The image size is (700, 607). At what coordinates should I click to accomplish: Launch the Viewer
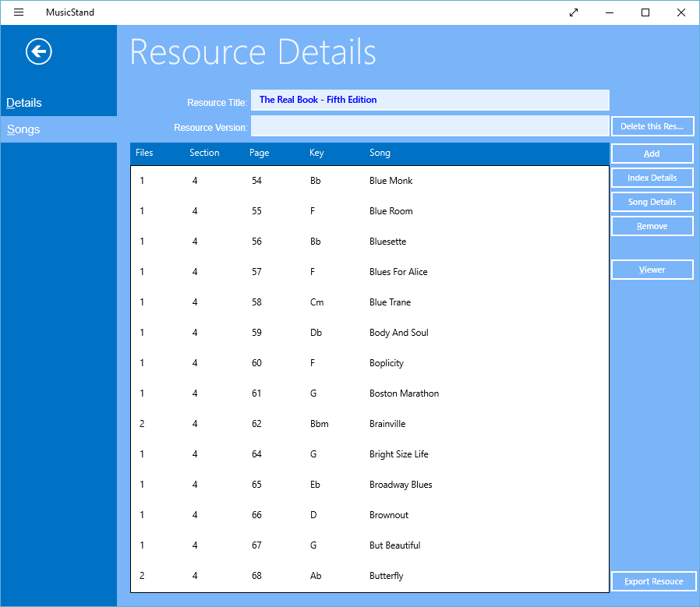[x=652, y=270]
